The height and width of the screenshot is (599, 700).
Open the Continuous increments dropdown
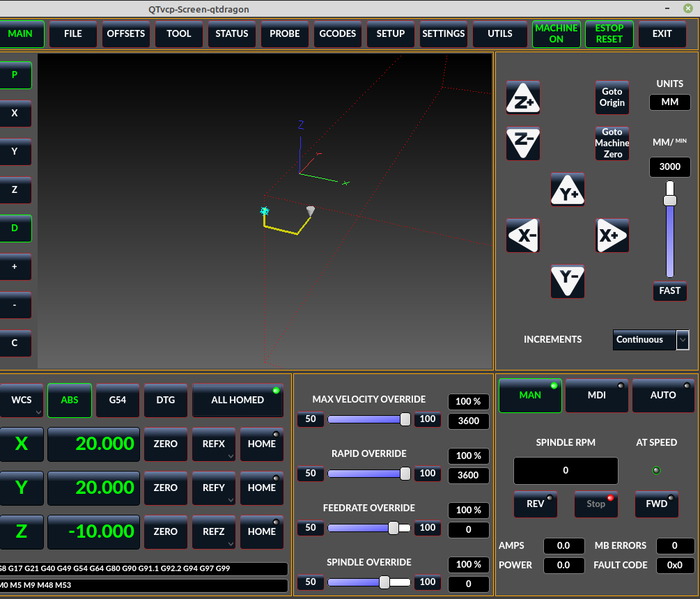tap(651, 340)
